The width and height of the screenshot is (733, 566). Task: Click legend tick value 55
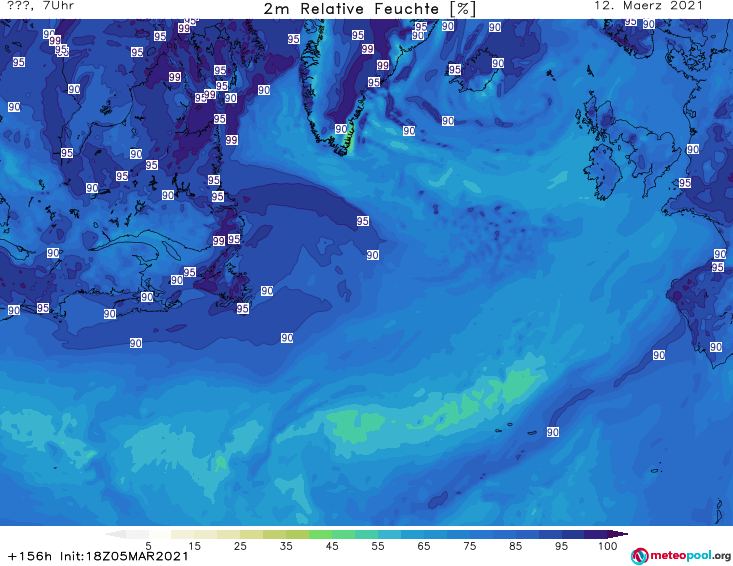point(378,546)
